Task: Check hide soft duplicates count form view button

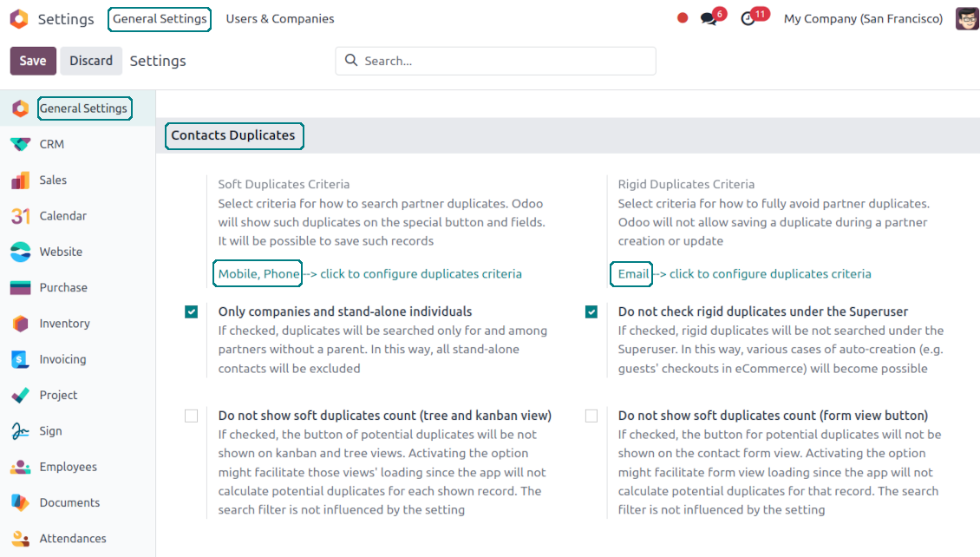Action: click(591, 416)
